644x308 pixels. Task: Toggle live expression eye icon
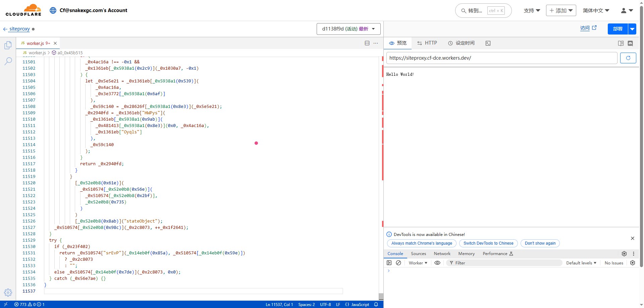pyautogui.click(x=437, y=263)
